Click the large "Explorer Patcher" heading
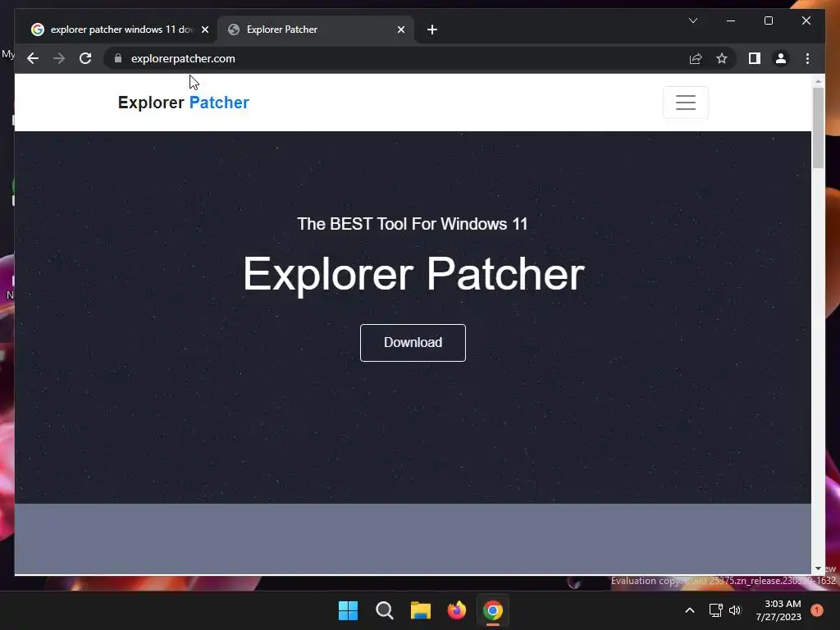Viewport: 840px width, 630px height. click(413, 274)
